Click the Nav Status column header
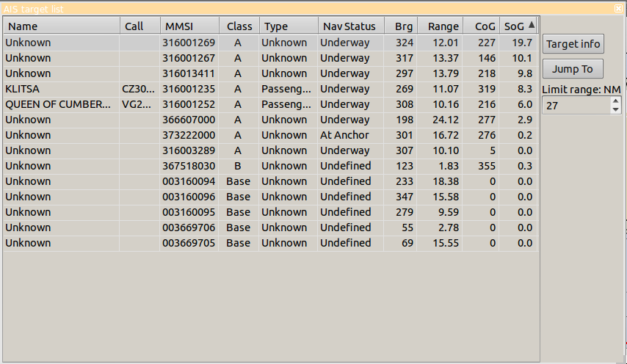The width and height of the screenshot is (627, 364). click(x=350, y=26)
